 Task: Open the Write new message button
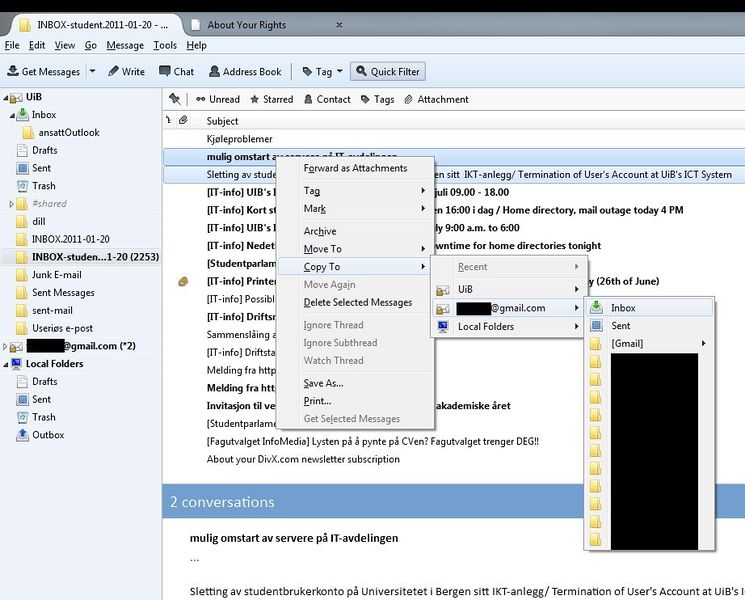pyautogui.click(x=126, y=71)
